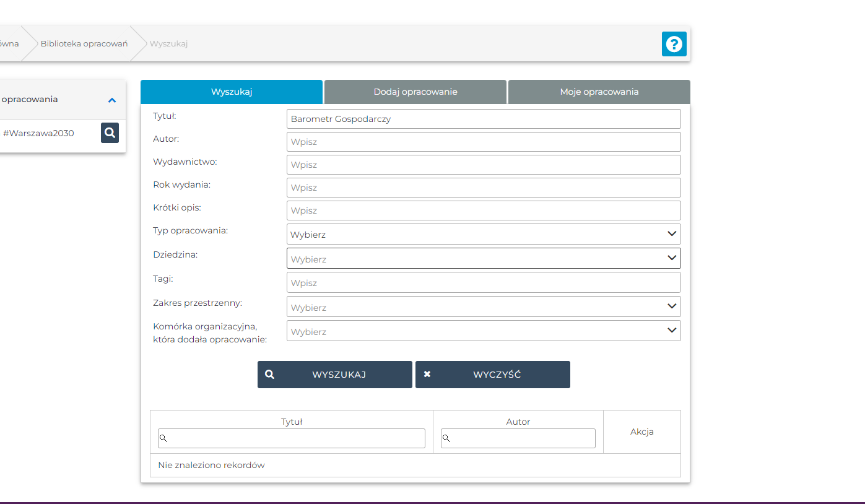
Task: Open the help question mark icon
Action: 674,44
